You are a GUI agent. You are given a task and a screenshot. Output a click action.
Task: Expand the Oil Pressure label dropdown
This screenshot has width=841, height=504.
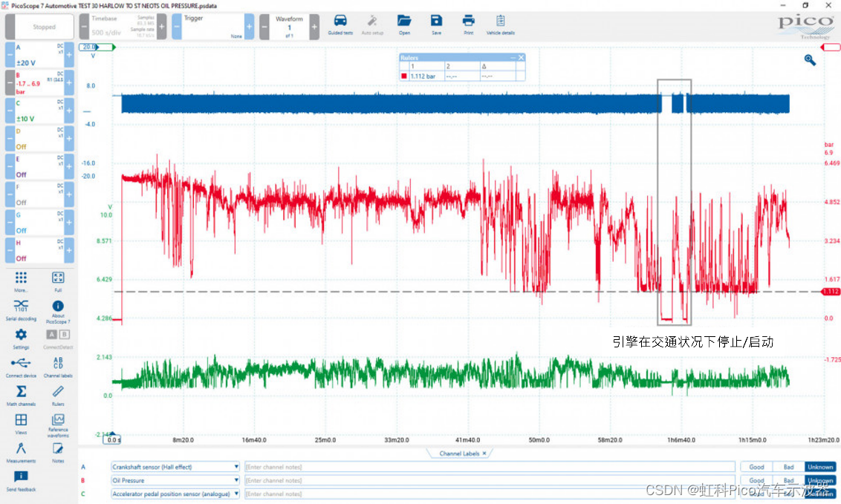point(236,480)
